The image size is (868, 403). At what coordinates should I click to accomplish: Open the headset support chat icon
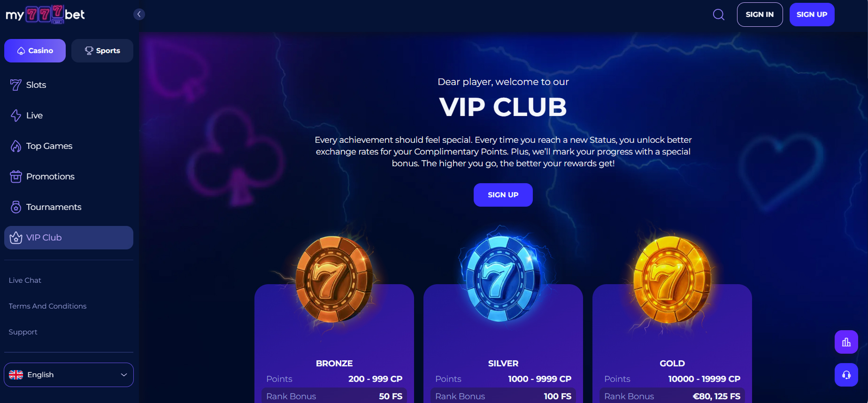click(x=846, y=375)
